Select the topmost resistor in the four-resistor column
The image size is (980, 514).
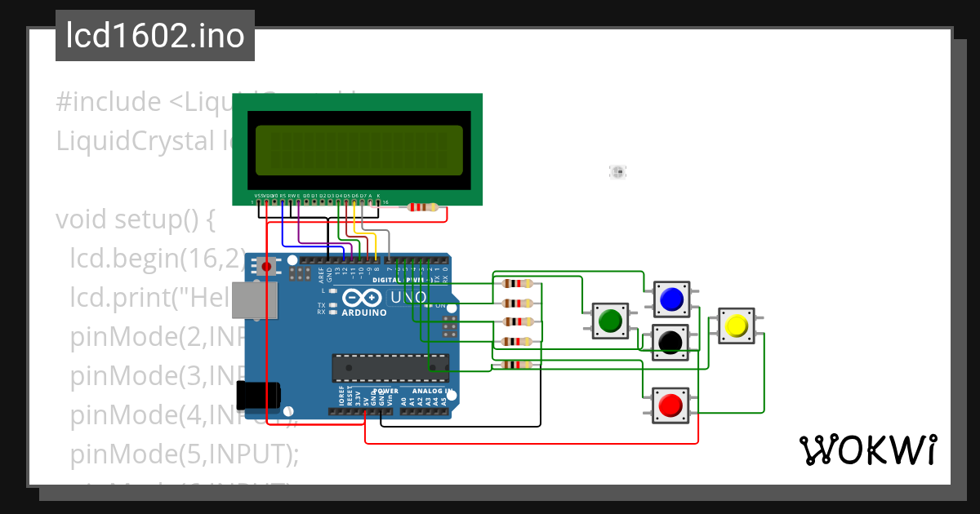pyautogui.click(x=516, y=281)
